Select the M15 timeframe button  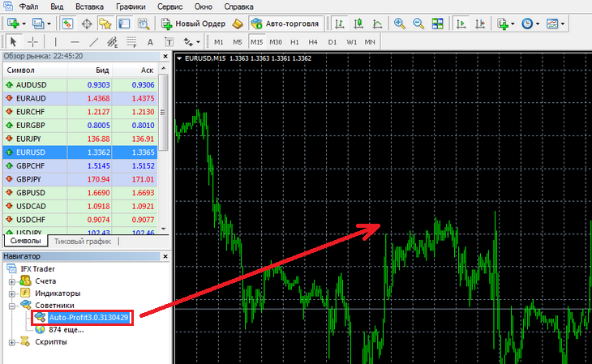point(257,42)
